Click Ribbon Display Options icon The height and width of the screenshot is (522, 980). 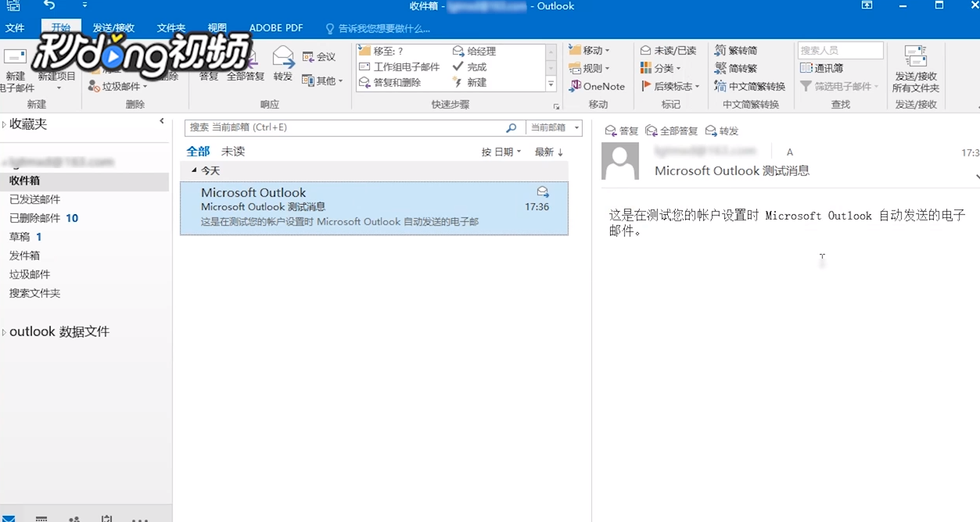[867, 5]
